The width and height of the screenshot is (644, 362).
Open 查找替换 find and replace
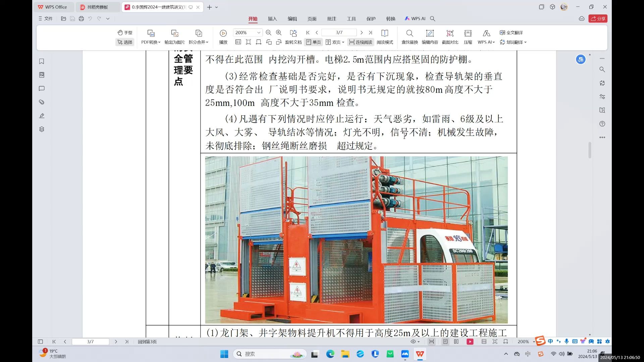(x=410, y=37)
